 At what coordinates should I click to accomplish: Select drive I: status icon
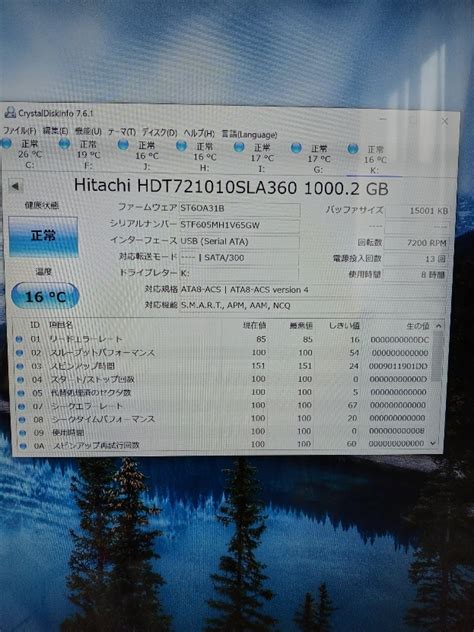click(239, 147)
